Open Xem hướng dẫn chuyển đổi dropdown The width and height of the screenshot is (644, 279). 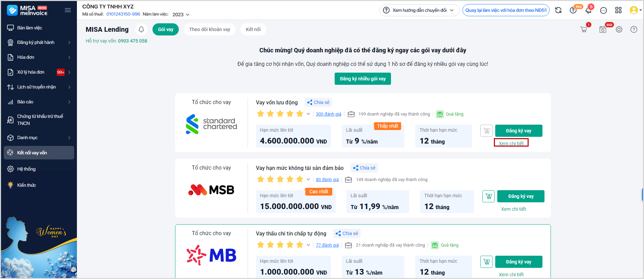419,10
